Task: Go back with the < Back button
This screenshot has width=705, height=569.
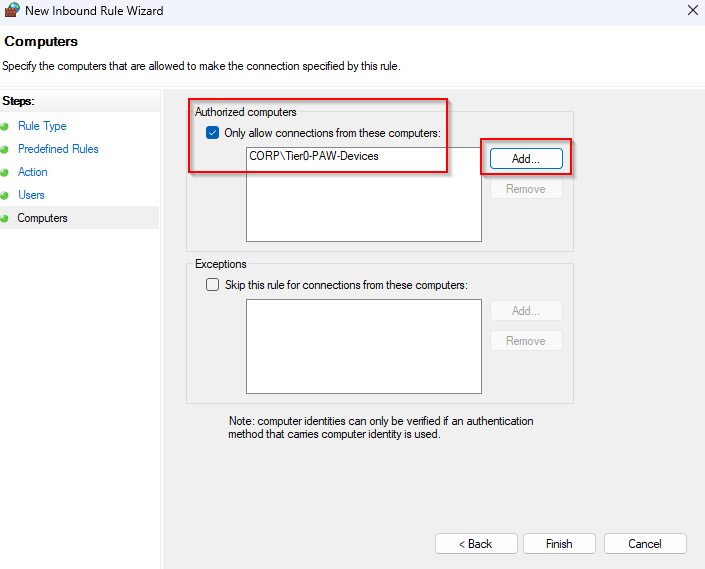Action: click(475, 544)
